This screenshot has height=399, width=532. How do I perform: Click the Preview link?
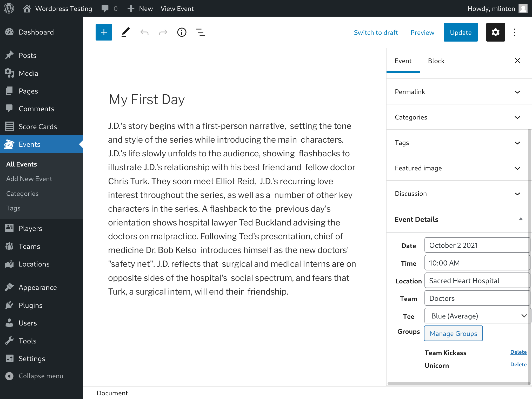click(422, 32)
